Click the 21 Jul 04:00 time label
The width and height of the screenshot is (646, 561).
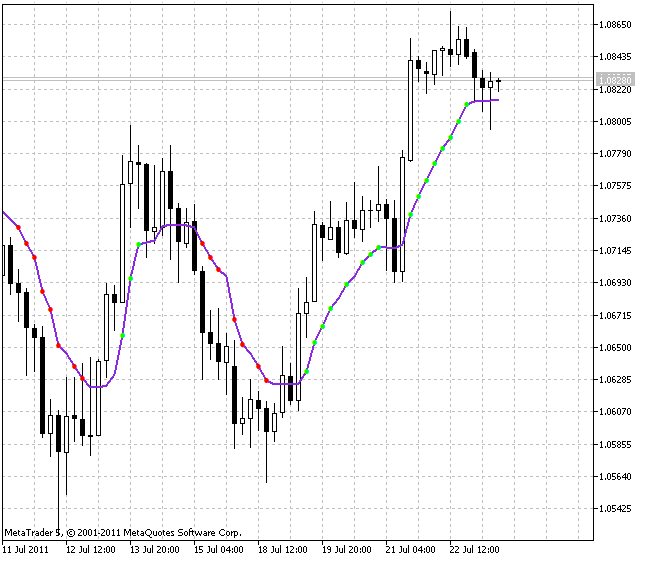click(x=410, y=550)
